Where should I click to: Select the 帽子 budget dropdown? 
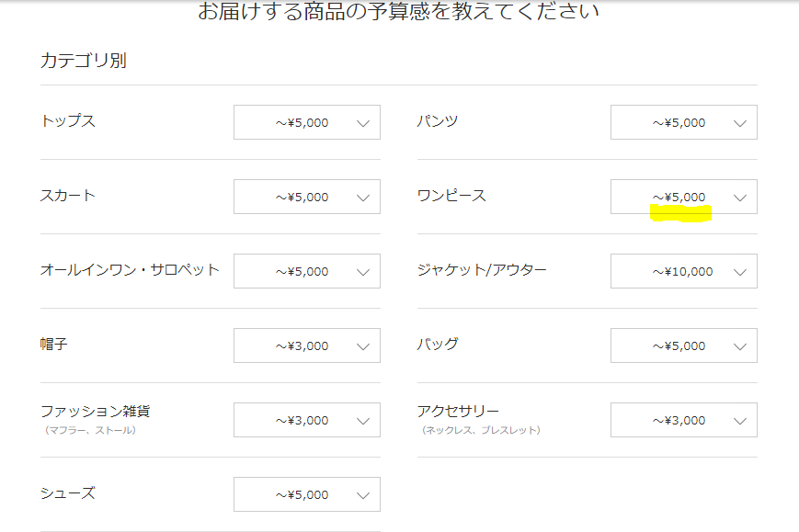[x=306, y=345]
